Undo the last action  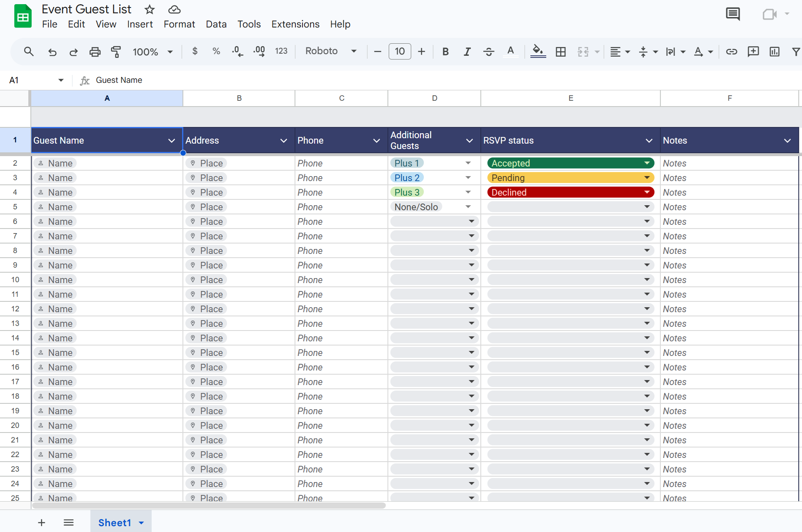pyautogui.click(x=52, y=52)
